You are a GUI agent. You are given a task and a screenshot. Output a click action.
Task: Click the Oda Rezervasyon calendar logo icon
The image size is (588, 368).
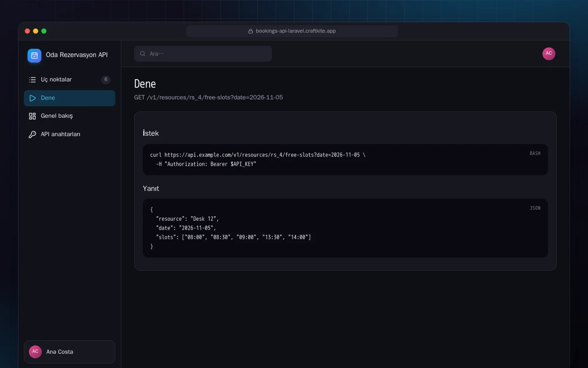(x=34, y=56)
